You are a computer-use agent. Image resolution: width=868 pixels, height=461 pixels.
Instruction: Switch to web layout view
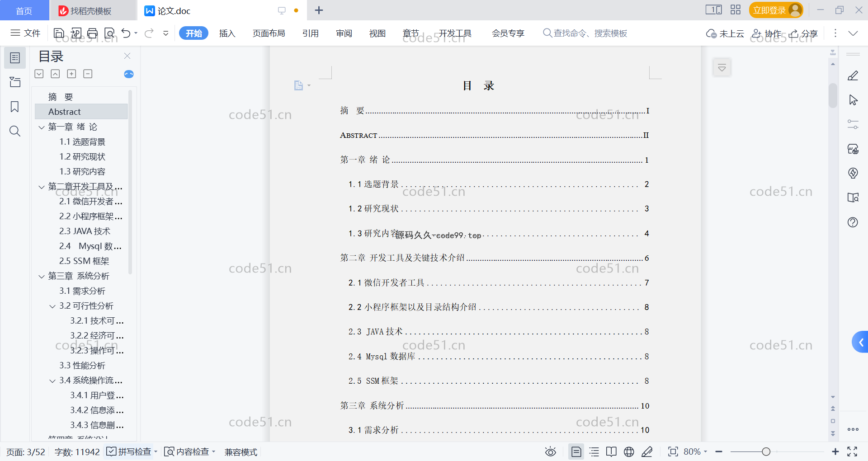tap(629, 452)
